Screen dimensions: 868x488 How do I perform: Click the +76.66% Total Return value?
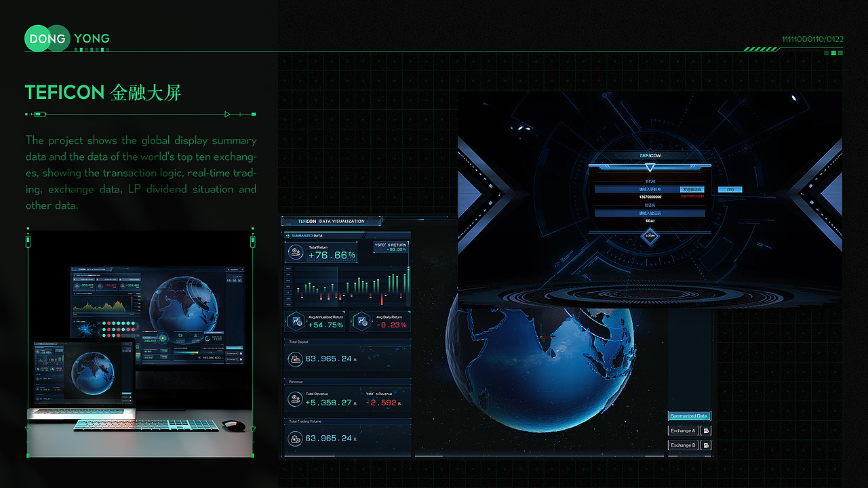click(x=332, y=256)
